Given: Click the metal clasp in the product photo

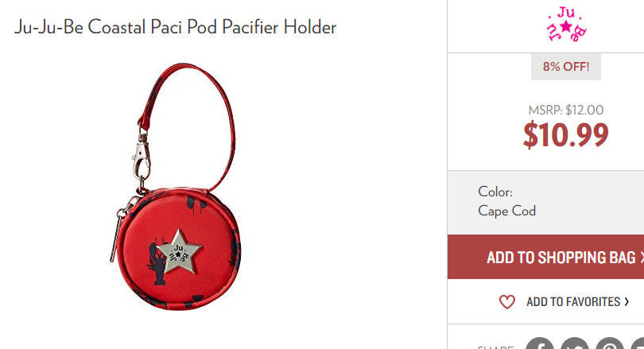Looking at the screenshot, I should pyautogui.click(x=141, y=160).
